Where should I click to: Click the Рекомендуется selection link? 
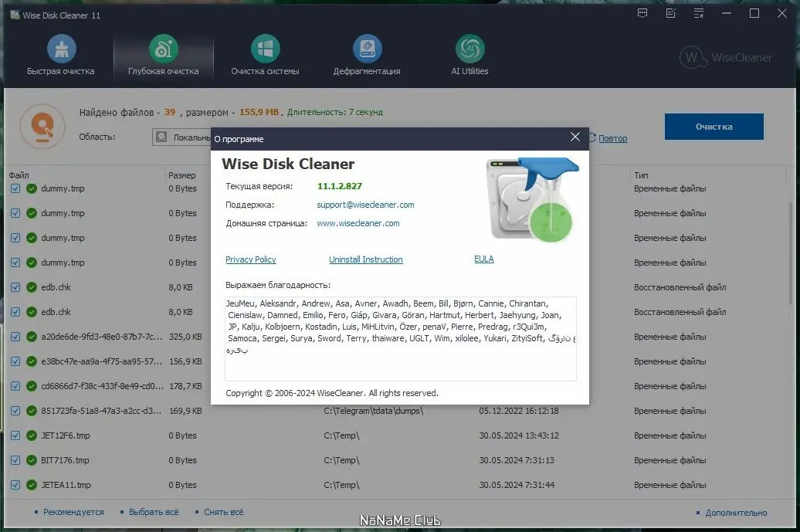(73, 512)
